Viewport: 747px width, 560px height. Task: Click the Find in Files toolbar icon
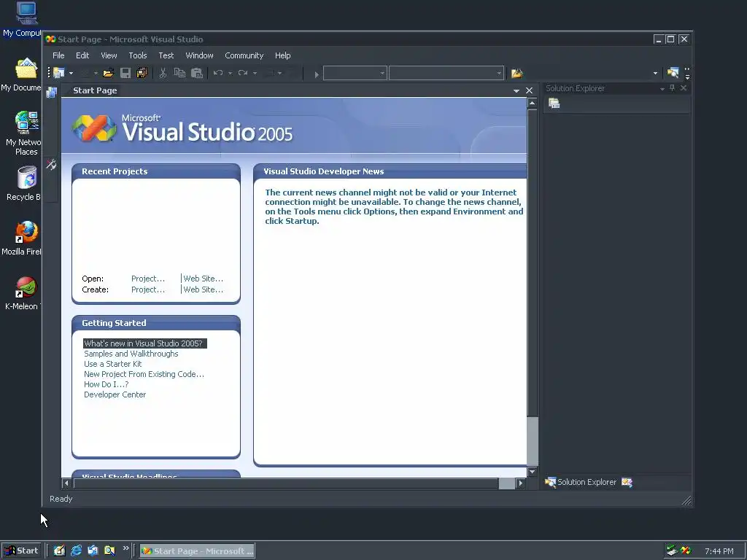coord(517,73)
